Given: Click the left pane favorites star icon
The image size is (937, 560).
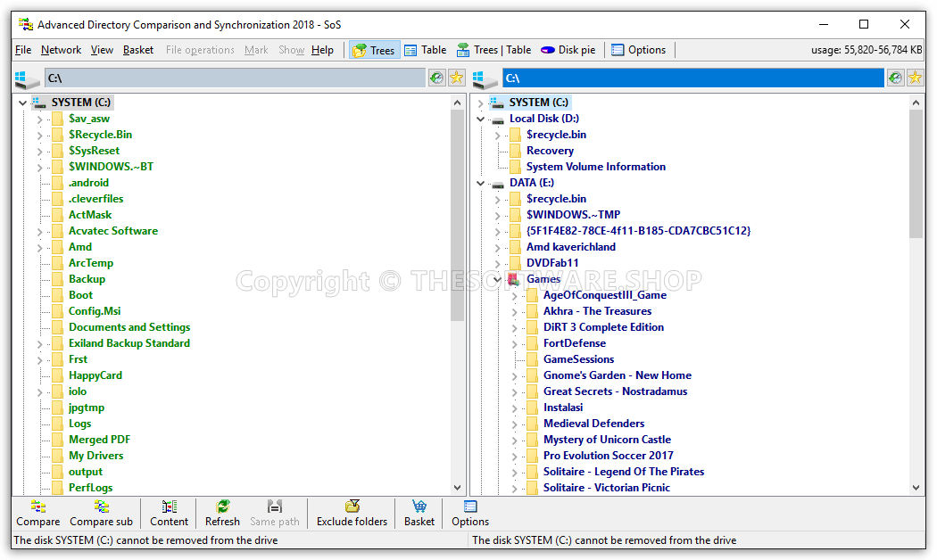Looking at the screenshot, I should coord(456,78).
